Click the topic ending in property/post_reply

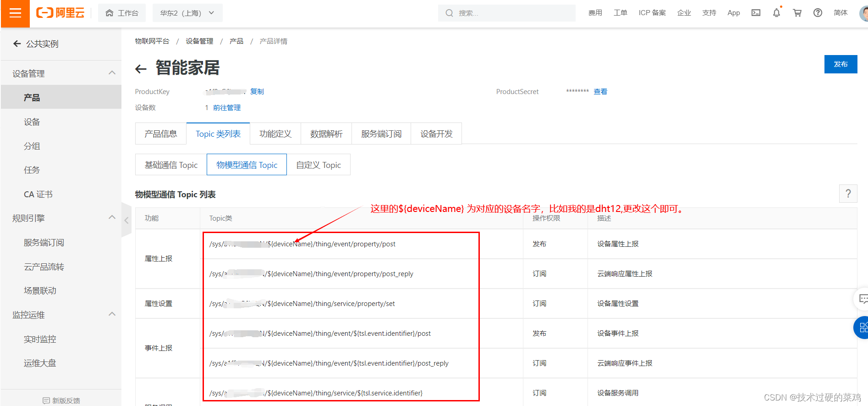[x=311, y=274]
